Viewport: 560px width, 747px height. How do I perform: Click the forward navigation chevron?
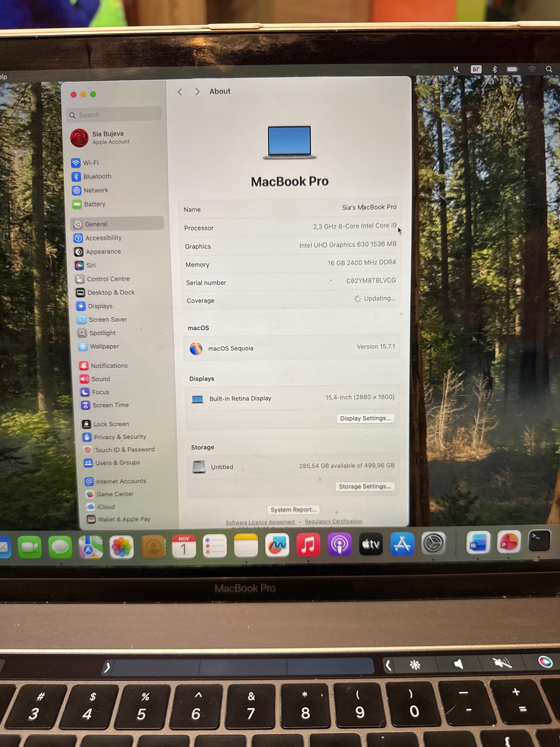197,92
